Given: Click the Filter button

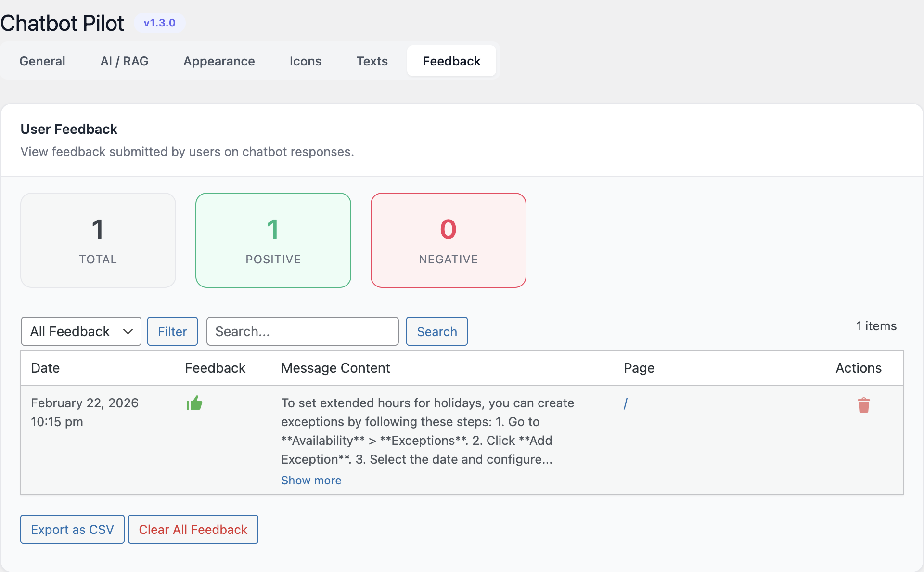Looking at the screenshot, I should click(x=172, y=331).
